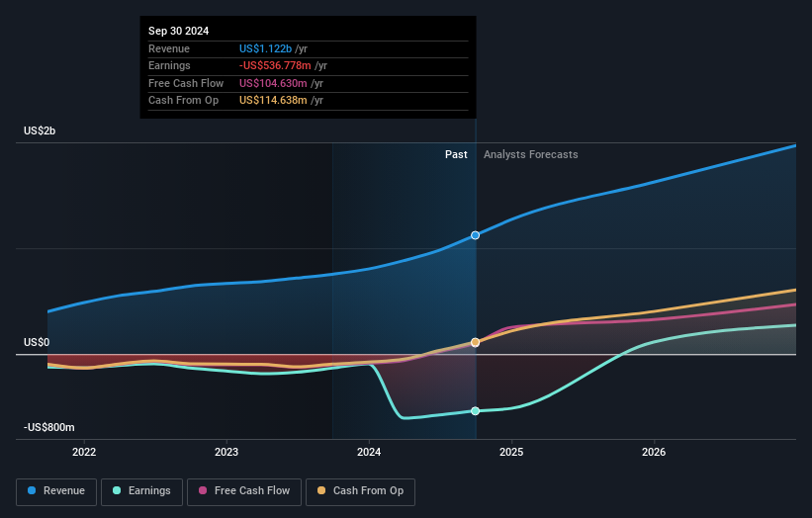Click the 2024 x-axis label

[x=369, y=452]
